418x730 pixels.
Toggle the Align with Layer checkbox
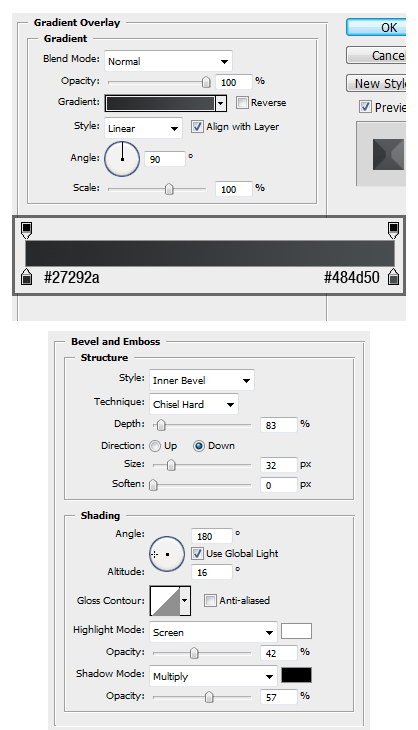click(197, 127)
